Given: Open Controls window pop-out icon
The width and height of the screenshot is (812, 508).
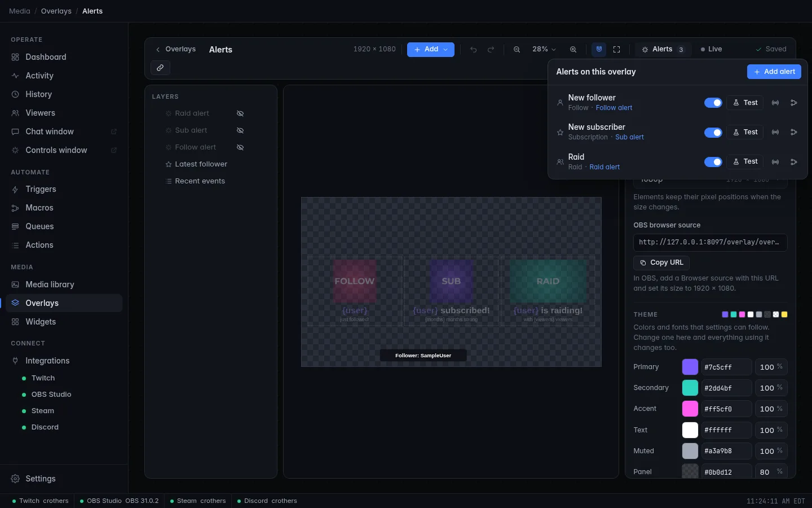Looking at the screenshot, I should 113,150.
